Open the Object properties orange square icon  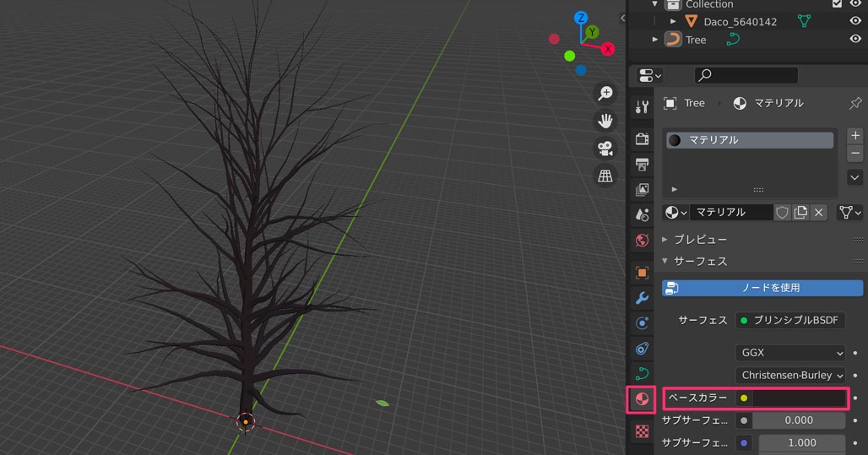click(x=642, y=273)
